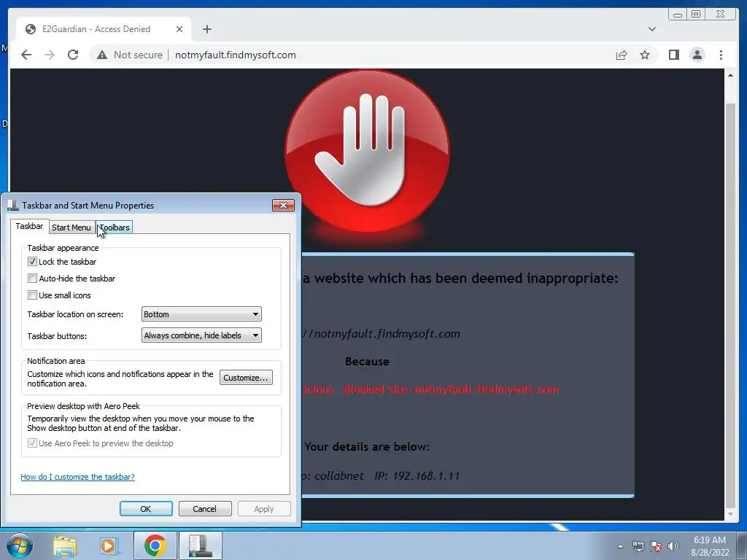Click the Chrome taskbar button
747x560 pixels.
coord(155,545)
